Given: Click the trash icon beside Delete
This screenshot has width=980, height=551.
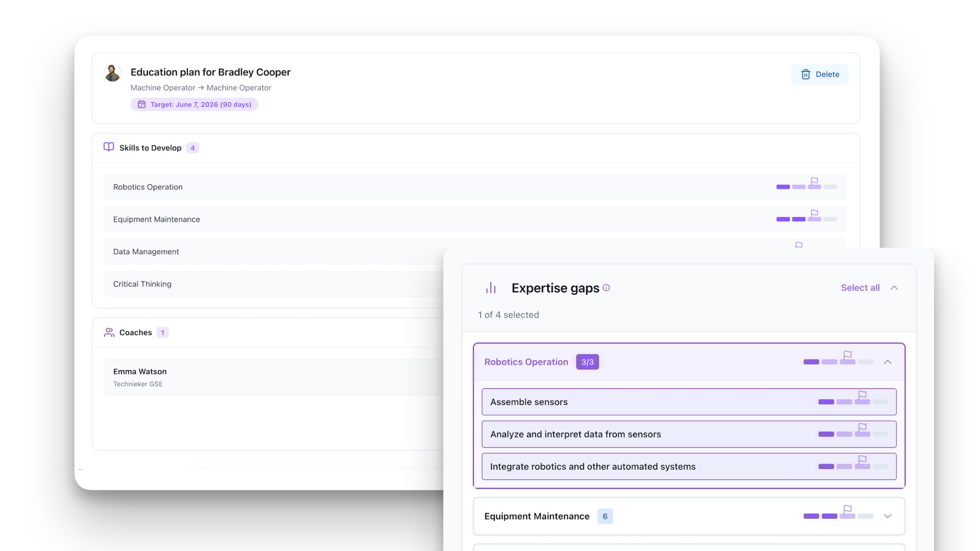Looking at the screenshot, I should [806, 74].
